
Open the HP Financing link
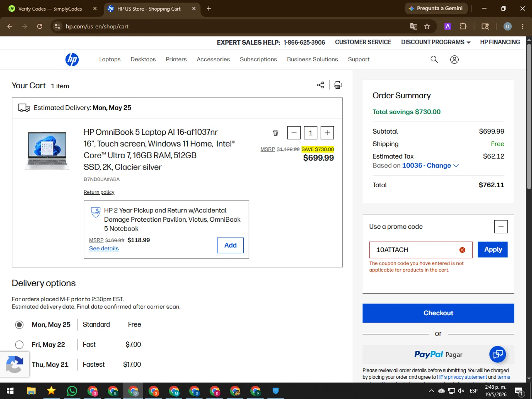tap(500, 42)
